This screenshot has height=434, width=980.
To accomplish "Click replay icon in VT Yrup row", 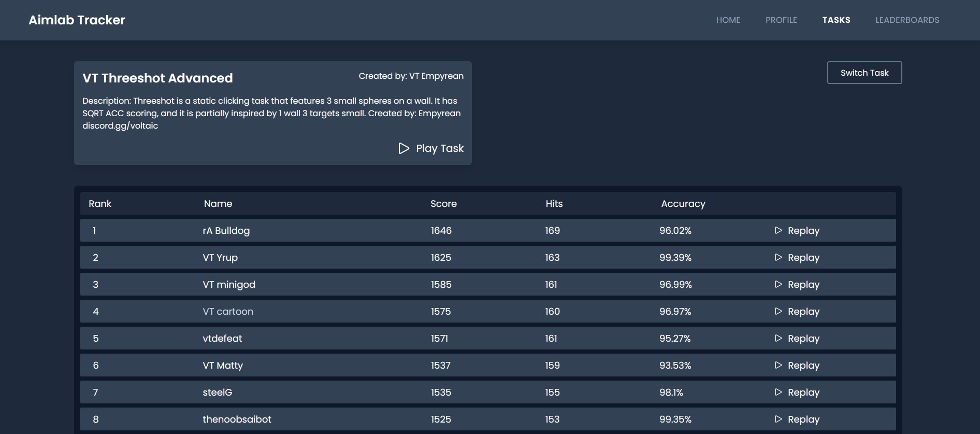I will click(x=778, y=257).
